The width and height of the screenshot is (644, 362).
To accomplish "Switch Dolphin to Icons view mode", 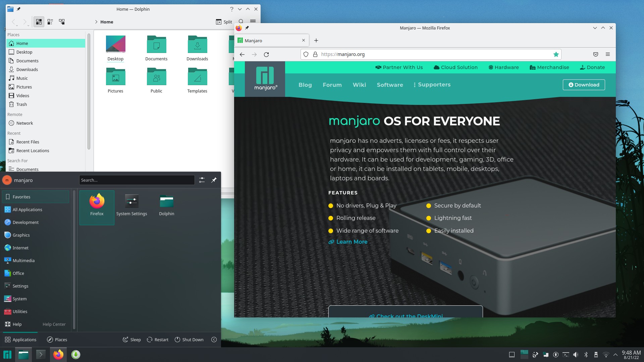I will pos(39,22).
